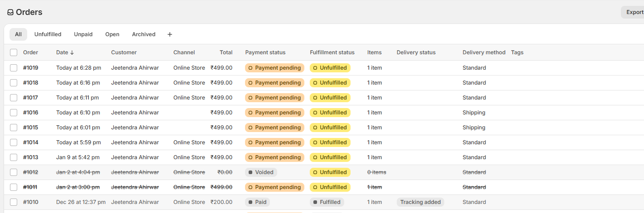
Task: Click the Orders inbox icon in header
Action: [x=10, y=13]
